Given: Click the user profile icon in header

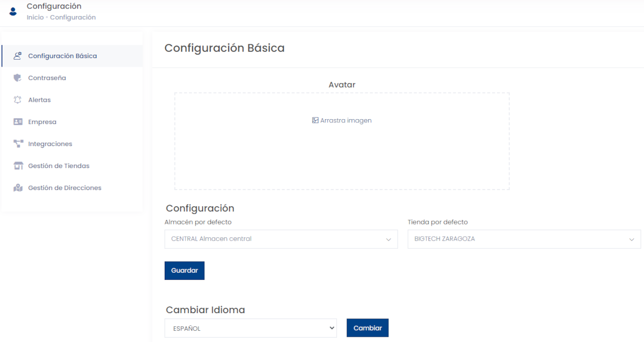Looking at the screenshot, I should point(13,11).
